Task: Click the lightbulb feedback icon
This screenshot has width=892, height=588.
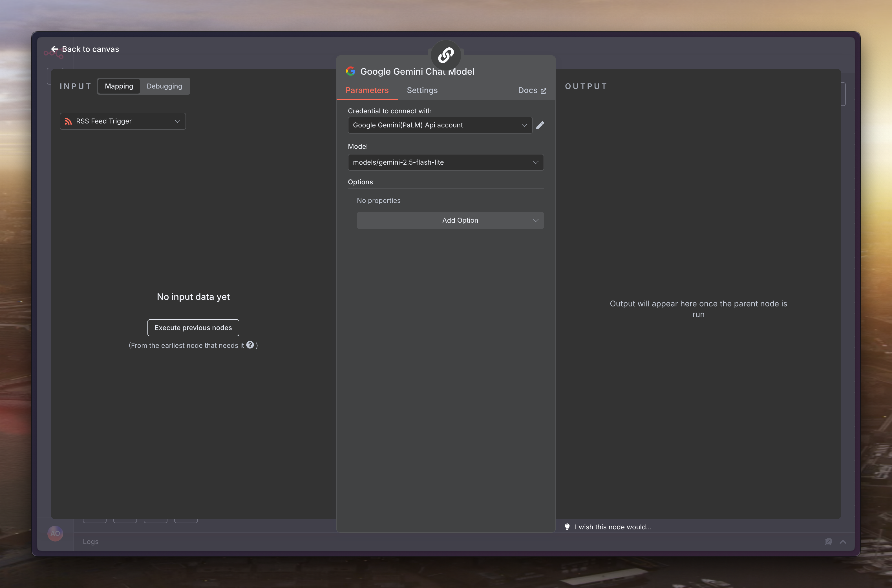Action: coord(567,527)
